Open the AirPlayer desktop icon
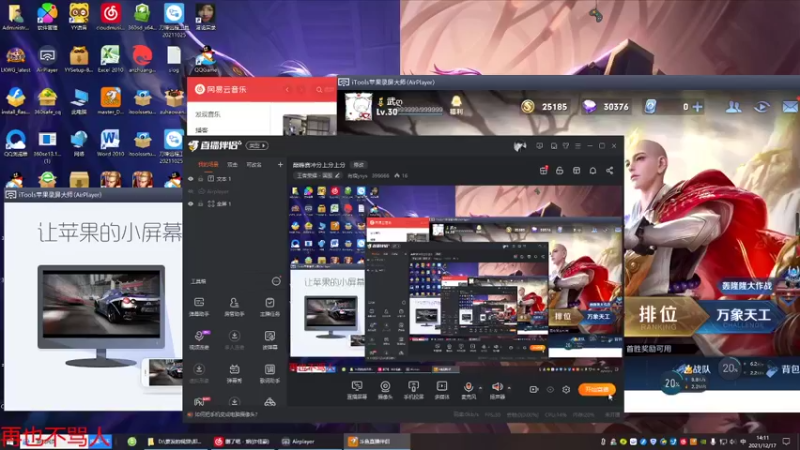The image size is (800, 450). 47,58
